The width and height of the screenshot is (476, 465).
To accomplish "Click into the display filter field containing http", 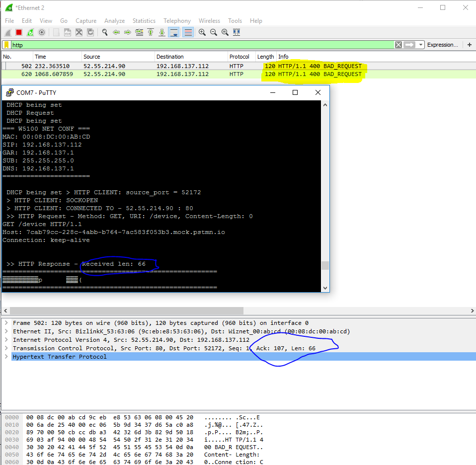I will [202, 45].
